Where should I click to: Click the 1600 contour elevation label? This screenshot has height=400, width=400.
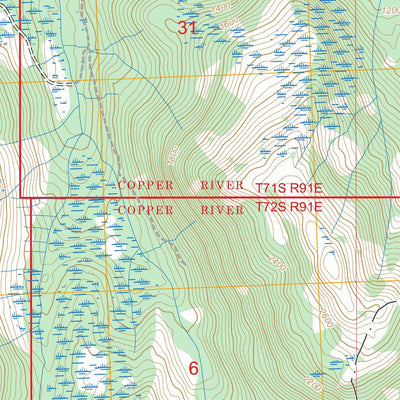tap(229, 23)
